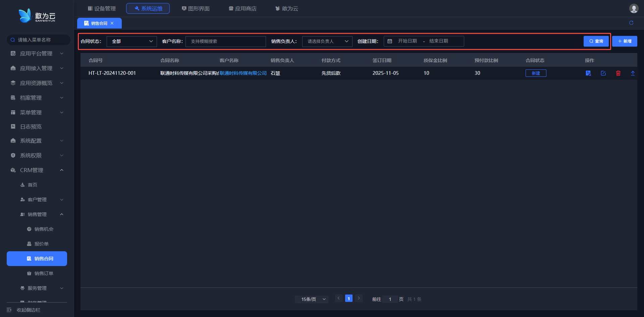The height and width of the screenshot is (317, 644).
Task: Expand 应用资源概览 in the sidebar
Action: [37, 83]
